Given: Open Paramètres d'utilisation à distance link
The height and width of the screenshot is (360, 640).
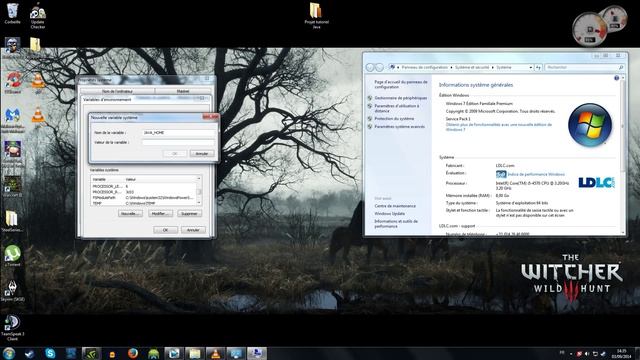Looking at the screenshot, I should click(x=397, y=108).
